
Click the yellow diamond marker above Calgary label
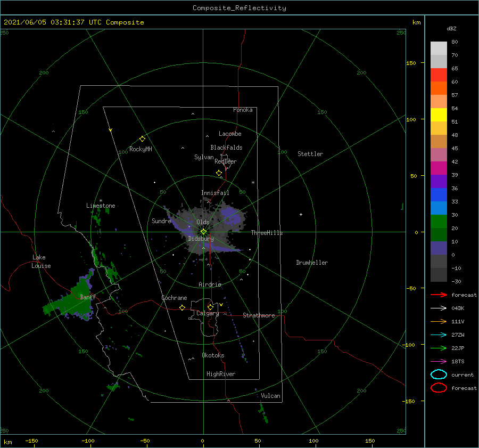tap(210, 307)
